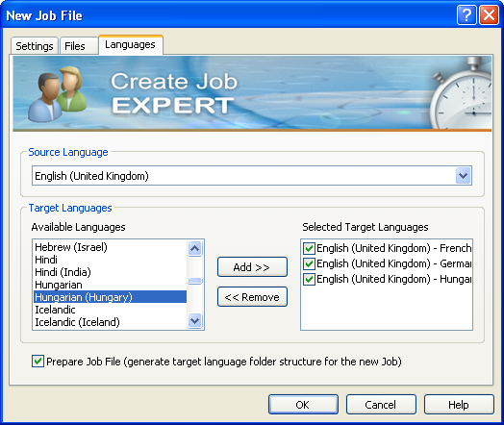Viewport: 504px width, 425px height.
Task: Click the Add >> button
Action: coord(252,267)
